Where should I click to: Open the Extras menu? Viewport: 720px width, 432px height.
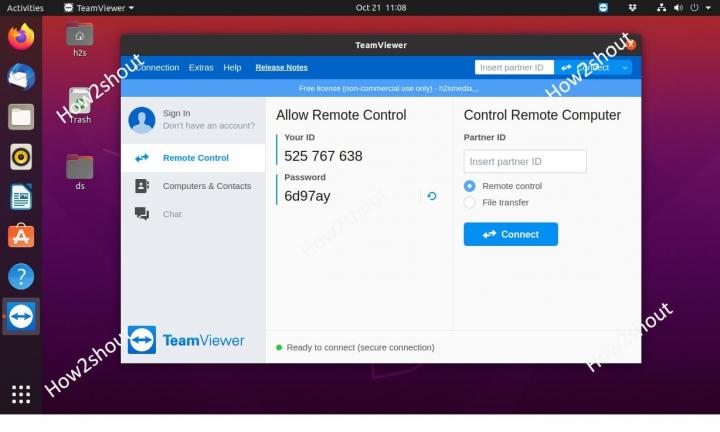(x=201, y=68)
